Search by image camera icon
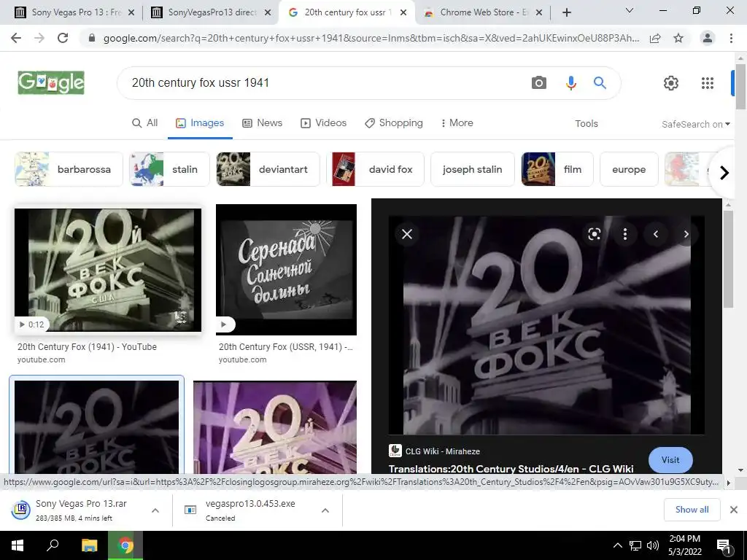 [x=539, y=83]
